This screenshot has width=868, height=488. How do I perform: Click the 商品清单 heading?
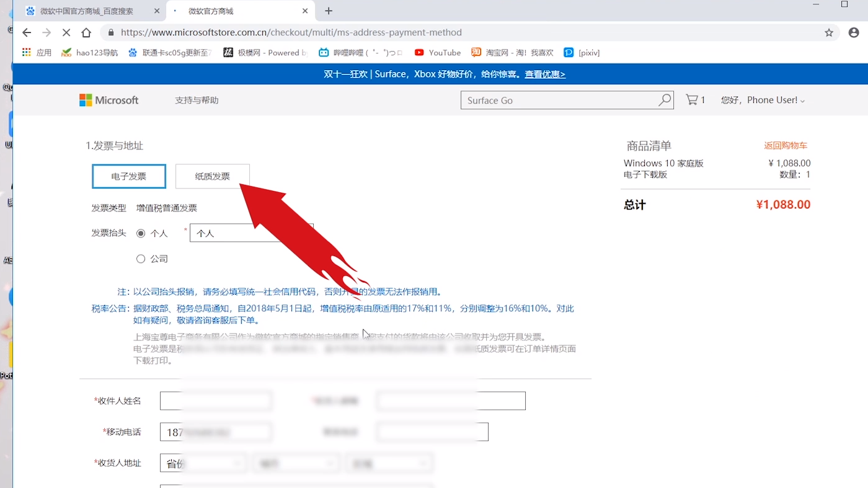tap(649, 146)
